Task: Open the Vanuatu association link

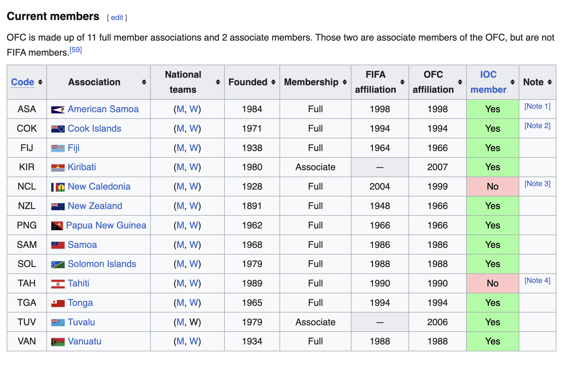Action: [85, 341]
